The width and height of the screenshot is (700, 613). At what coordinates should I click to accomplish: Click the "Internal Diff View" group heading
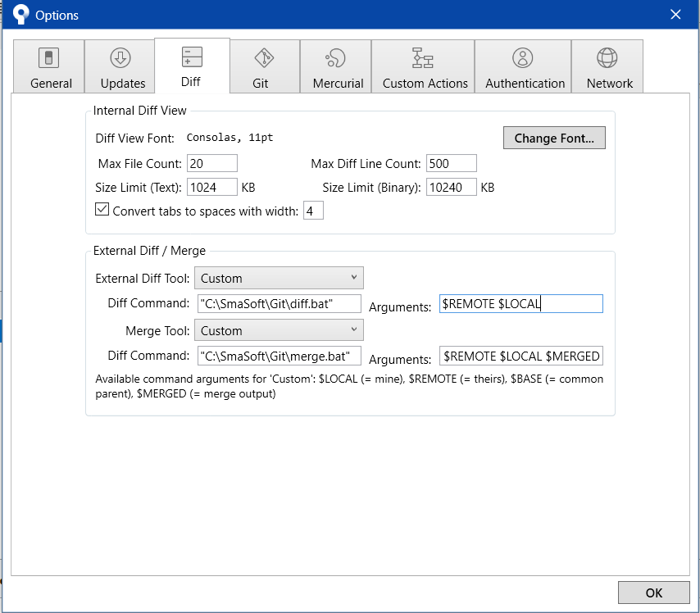139,111
